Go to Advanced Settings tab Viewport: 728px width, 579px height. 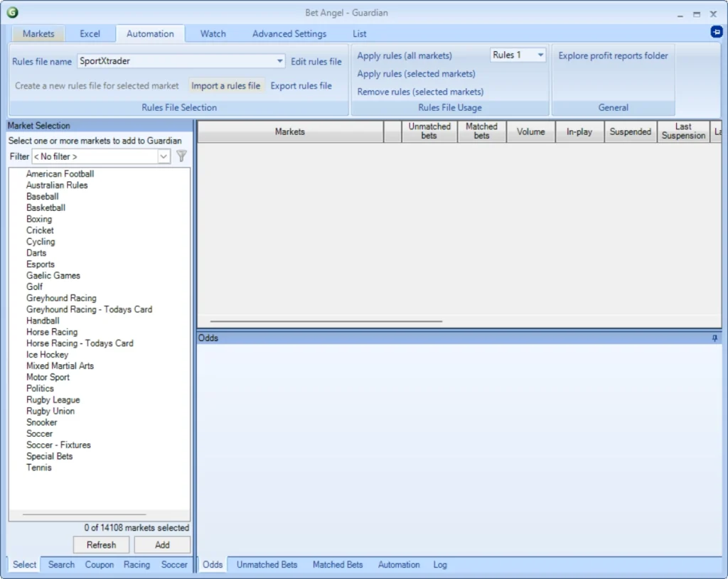click(289, 34)
